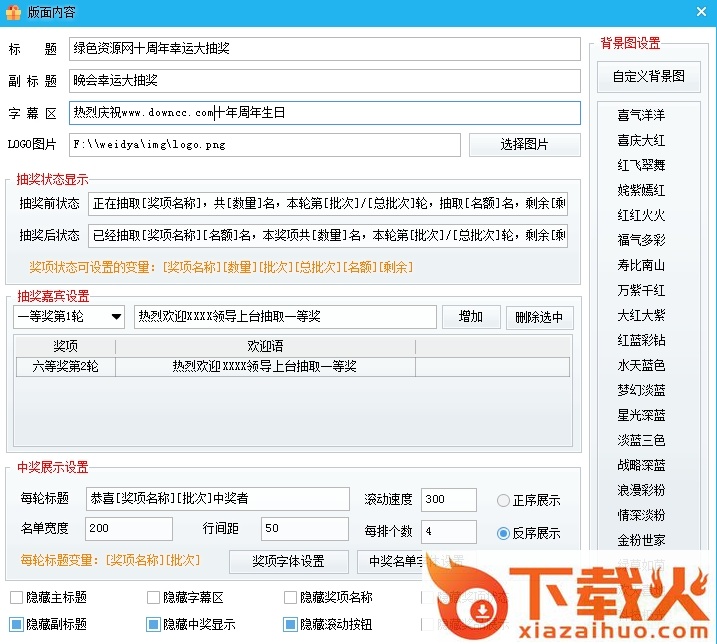Close the 版面内容 dialog window
The height and width of the screenshot is (644, 717).
[x=698, y=11]
